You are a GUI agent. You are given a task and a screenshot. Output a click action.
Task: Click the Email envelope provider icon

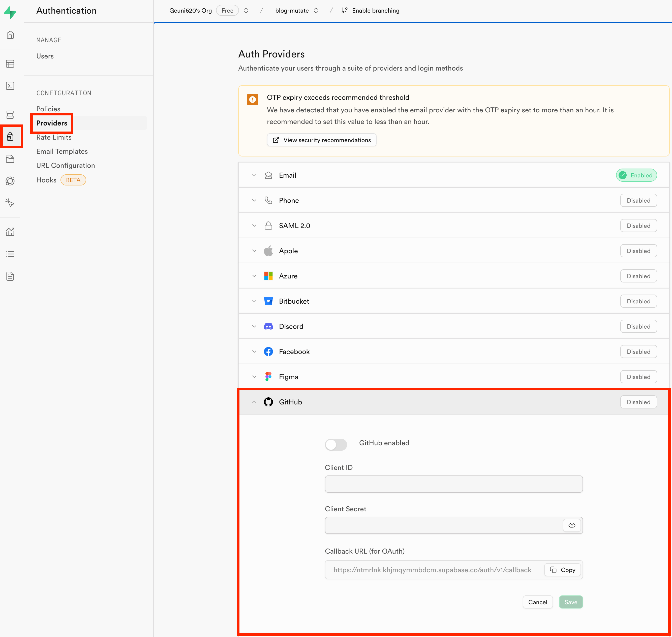pyautogui.click(x=268, y=175)
